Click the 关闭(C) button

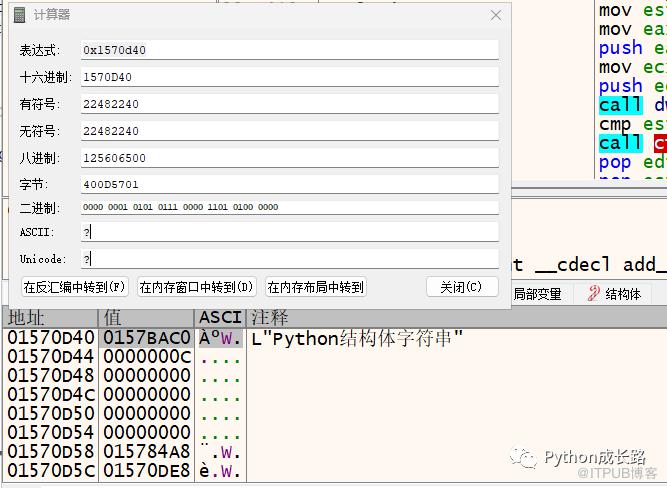461,287
